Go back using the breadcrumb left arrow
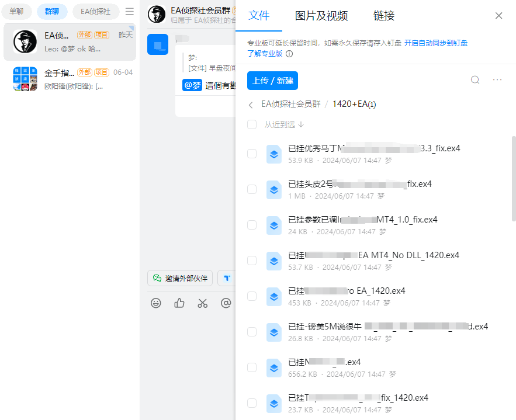 click(251, 105)
